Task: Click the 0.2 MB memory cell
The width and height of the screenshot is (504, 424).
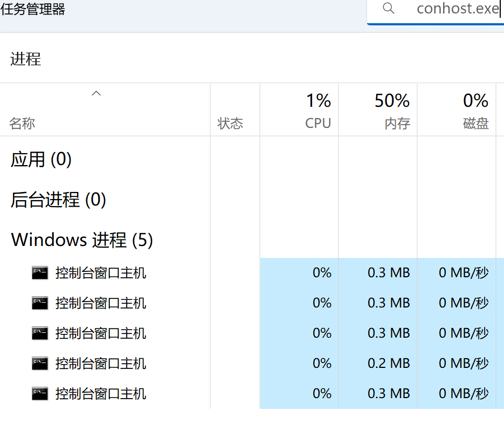Action: pos(378,364)
